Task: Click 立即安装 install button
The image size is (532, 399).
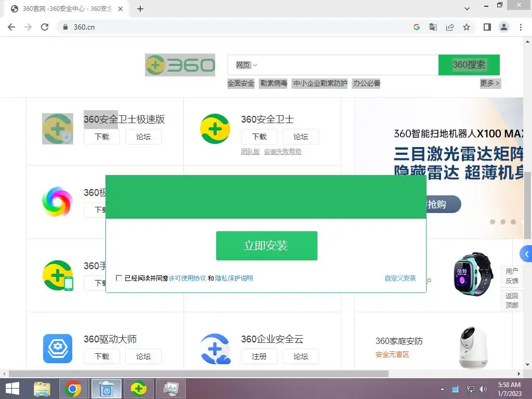Action: tap(267, 246)
